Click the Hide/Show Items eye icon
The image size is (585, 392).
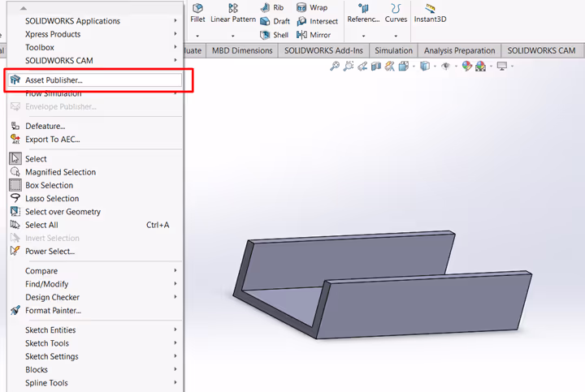[x=445, y=67]
